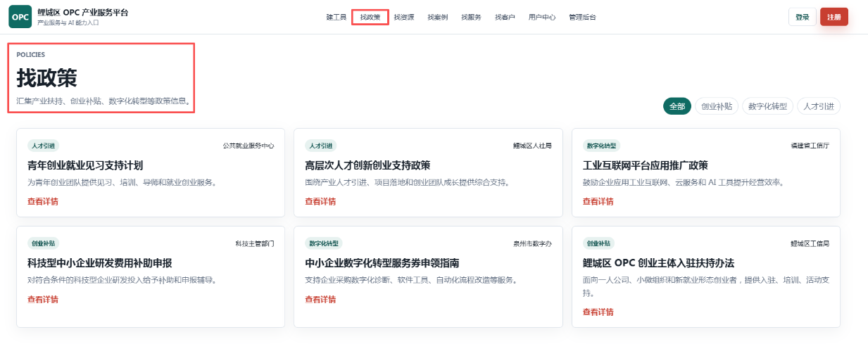The width and height of the screenshot is (868, 351).
Task: Open 查看详情 for 工业互联网平台应用推广政策
Action: [598, 202]
